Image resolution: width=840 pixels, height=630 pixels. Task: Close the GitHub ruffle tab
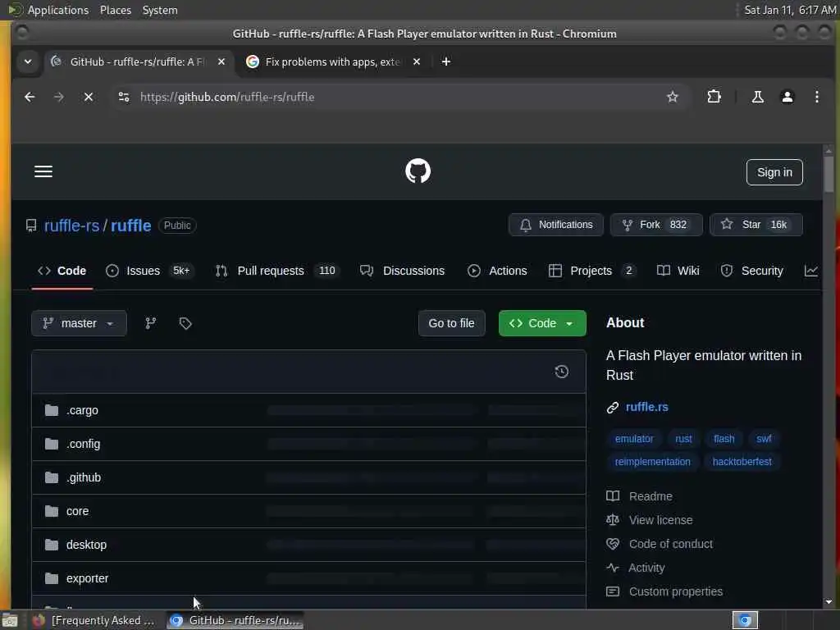click(x=221, y=62)
